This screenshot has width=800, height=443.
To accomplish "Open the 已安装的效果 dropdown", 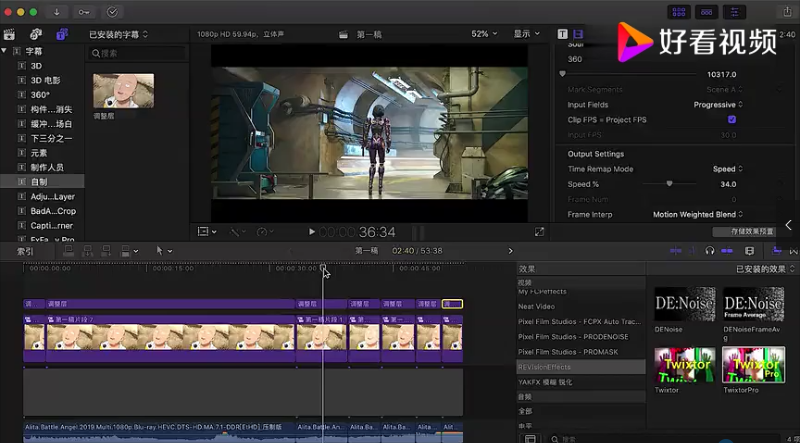I will coord(765,269).
